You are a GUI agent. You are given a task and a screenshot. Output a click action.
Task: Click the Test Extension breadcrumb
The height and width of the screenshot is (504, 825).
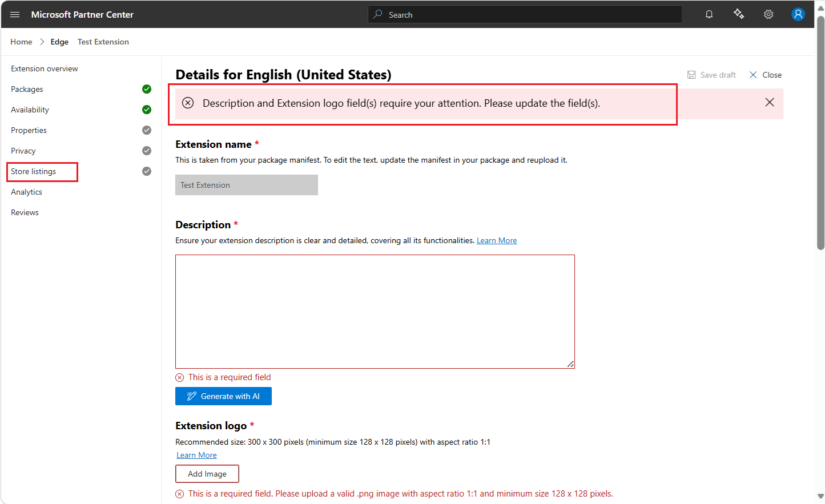(103, 42)
